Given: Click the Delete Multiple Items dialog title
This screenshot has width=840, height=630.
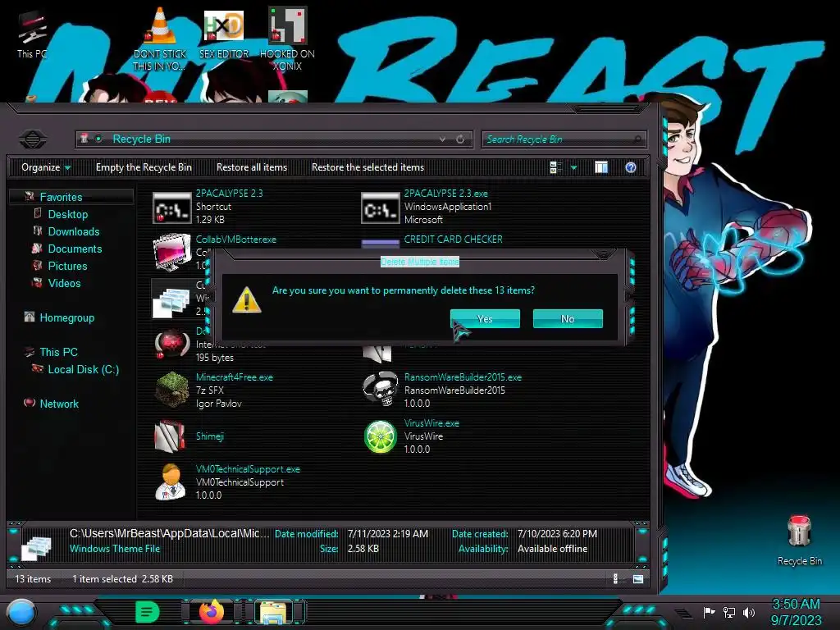Looking at the screenshot, I should point(419,262).
